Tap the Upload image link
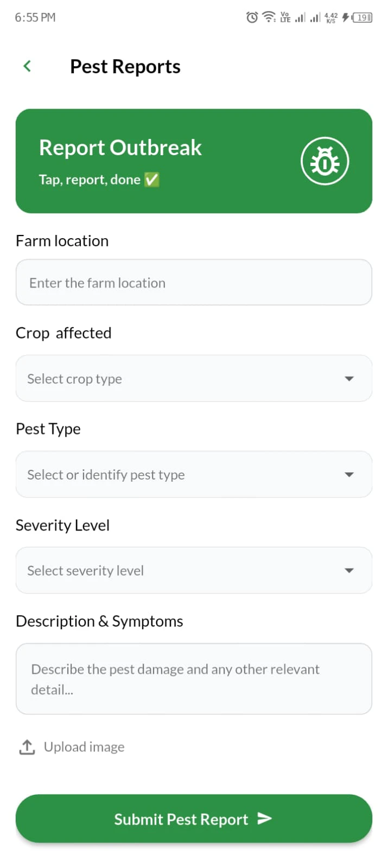388x868 pixels. tap(84, 747)
